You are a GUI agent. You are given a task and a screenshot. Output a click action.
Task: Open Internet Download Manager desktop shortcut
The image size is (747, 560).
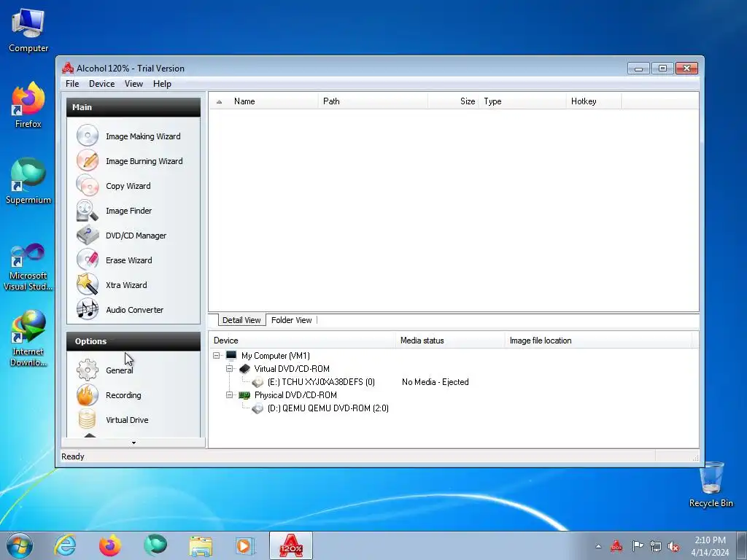tap(28, 338)
